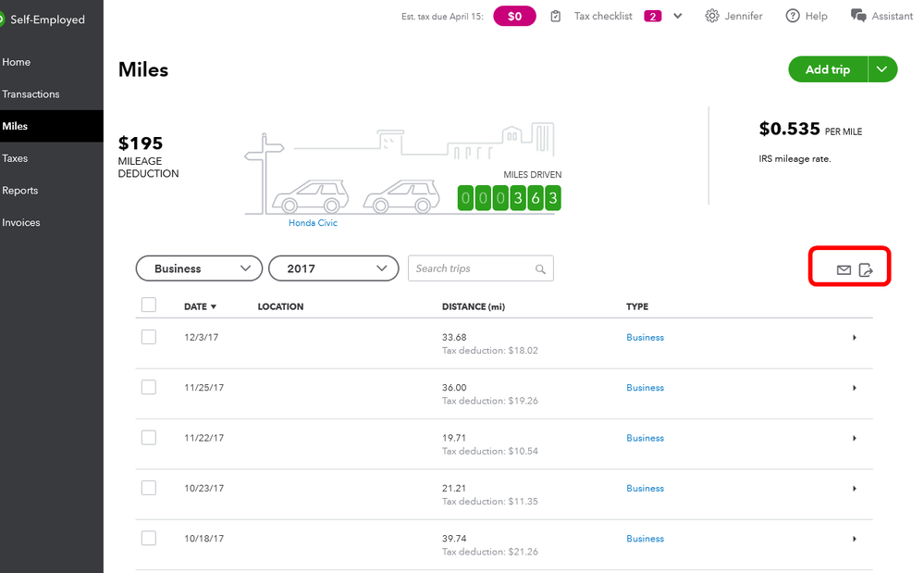Click the email envelope icon
The width and height of the screenshot is (924, 573).
coord(844,270)
